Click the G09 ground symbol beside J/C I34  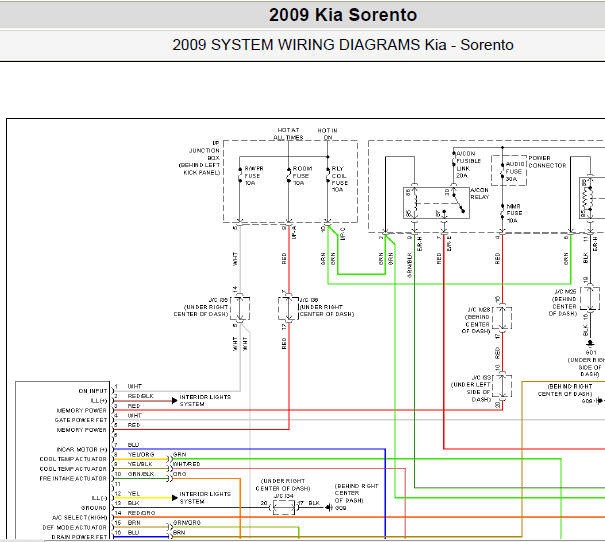328,507
